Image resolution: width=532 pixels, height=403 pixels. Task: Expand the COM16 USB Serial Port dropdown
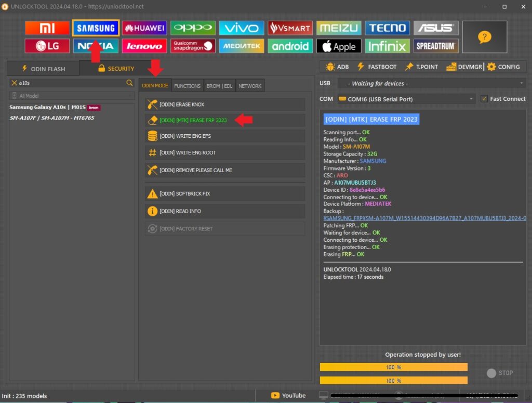pos(406,99)
